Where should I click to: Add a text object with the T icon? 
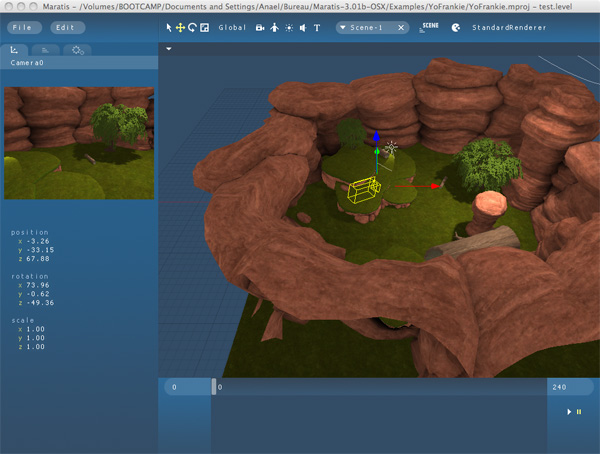point(317,28)
